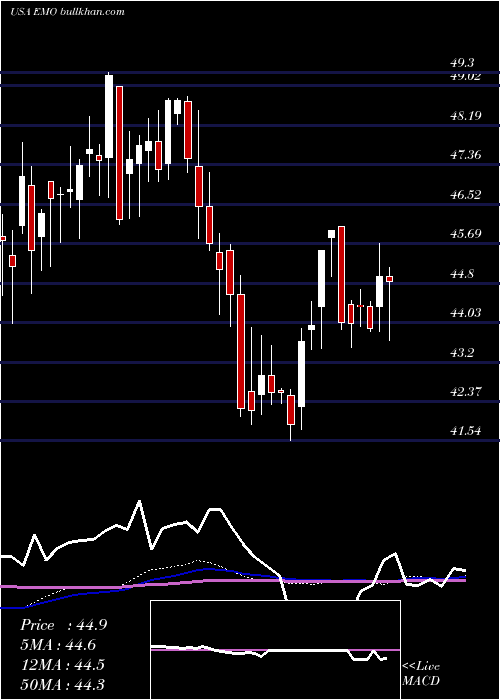
Task: Click the 45.69 price axis label
Action: [466, 234]
